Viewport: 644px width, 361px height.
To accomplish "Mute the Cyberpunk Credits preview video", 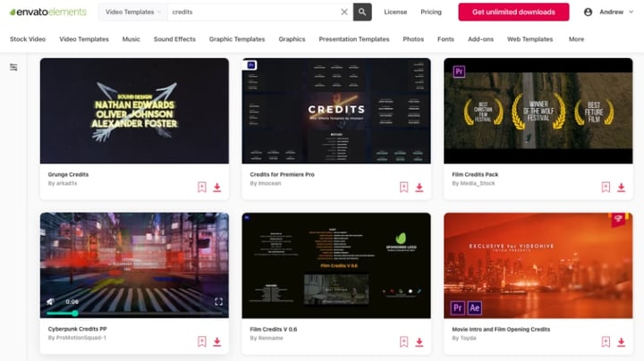I will [x=50, y=301].
